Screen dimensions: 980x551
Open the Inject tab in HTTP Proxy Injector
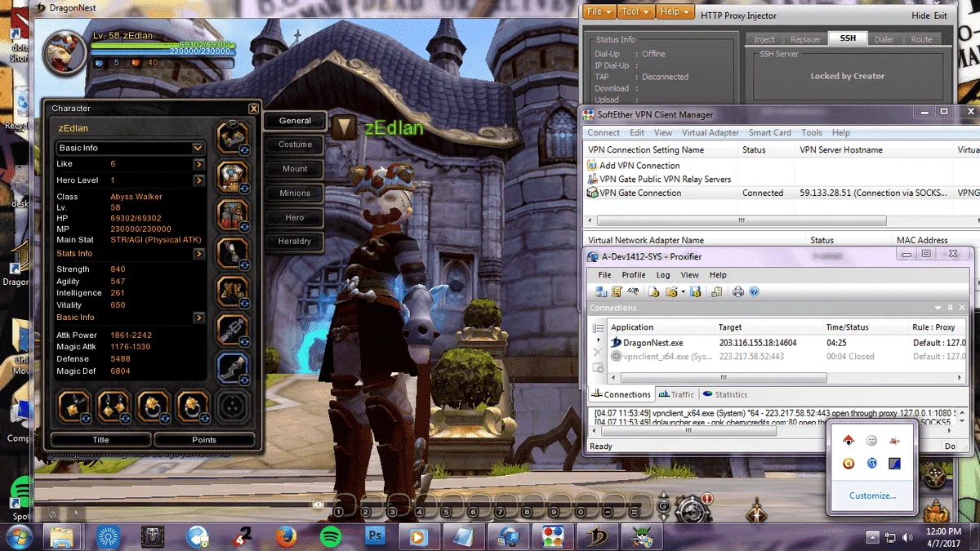(x=764, y=39)
